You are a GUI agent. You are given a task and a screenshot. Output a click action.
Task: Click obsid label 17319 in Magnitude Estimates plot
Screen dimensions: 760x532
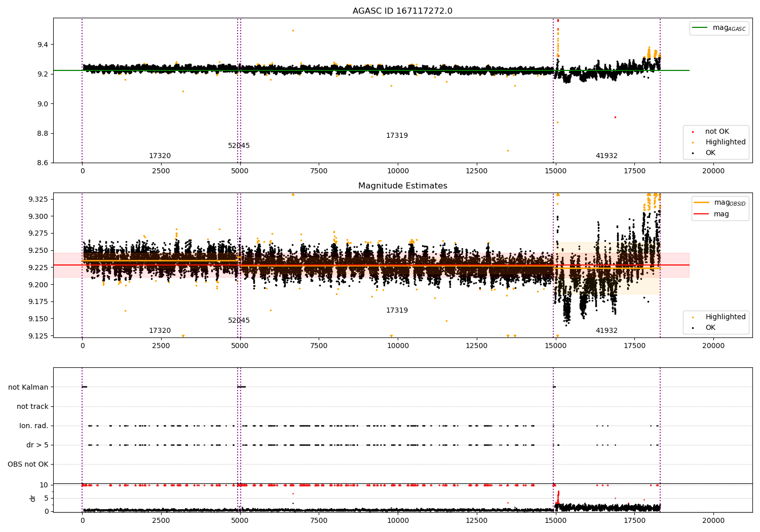point(397,311)
